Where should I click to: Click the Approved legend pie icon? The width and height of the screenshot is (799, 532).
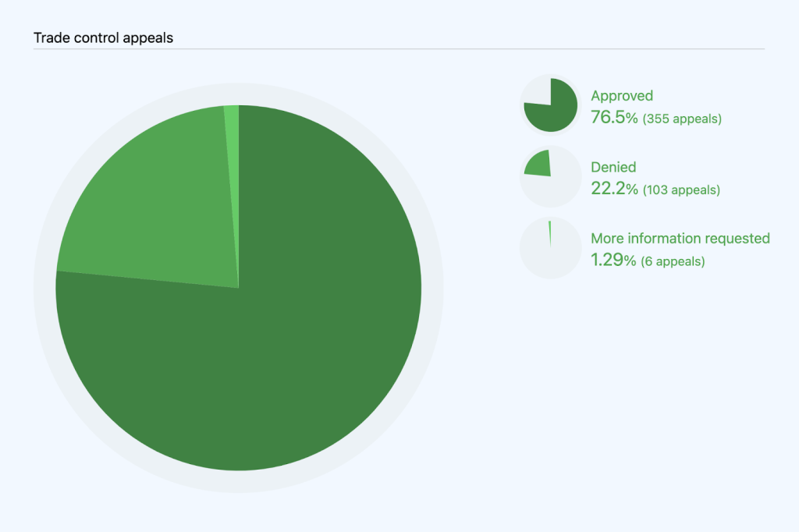(551, 106)
